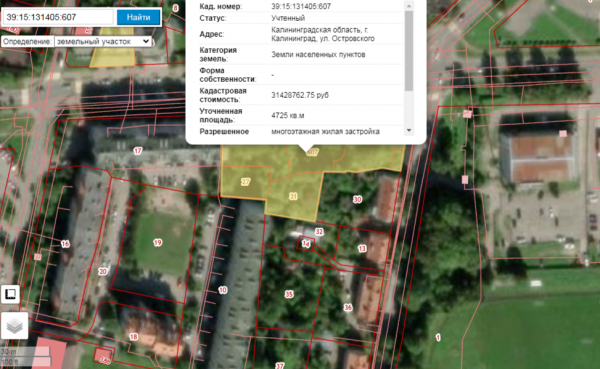Click the Калининградская область address text
Viewport: 600px width, 369px height.
coord(323,34)
